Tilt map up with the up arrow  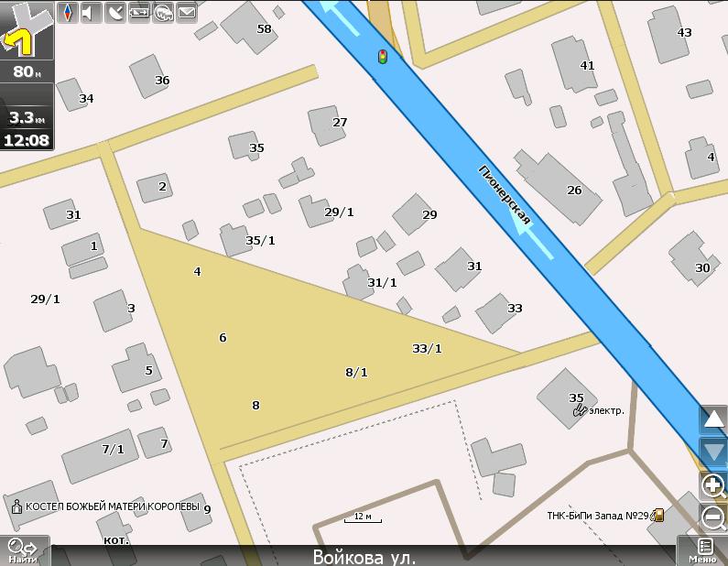click(713, 419)
